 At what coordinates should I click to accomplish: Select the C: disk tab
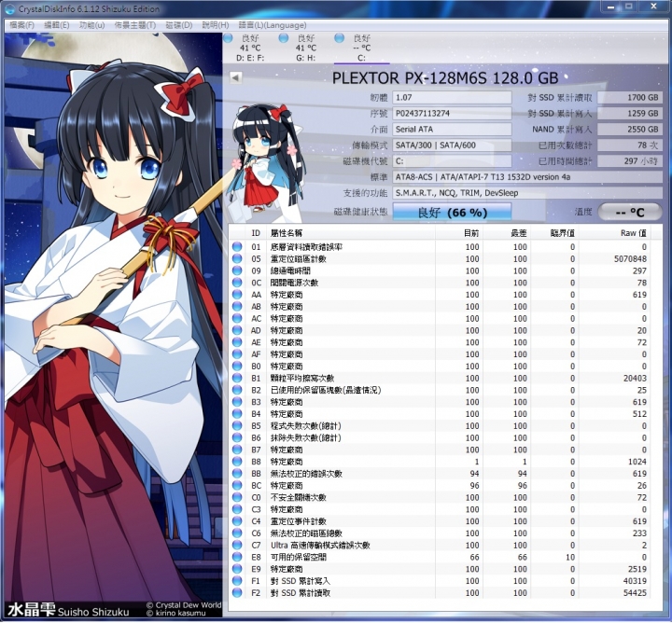[361, 48]
